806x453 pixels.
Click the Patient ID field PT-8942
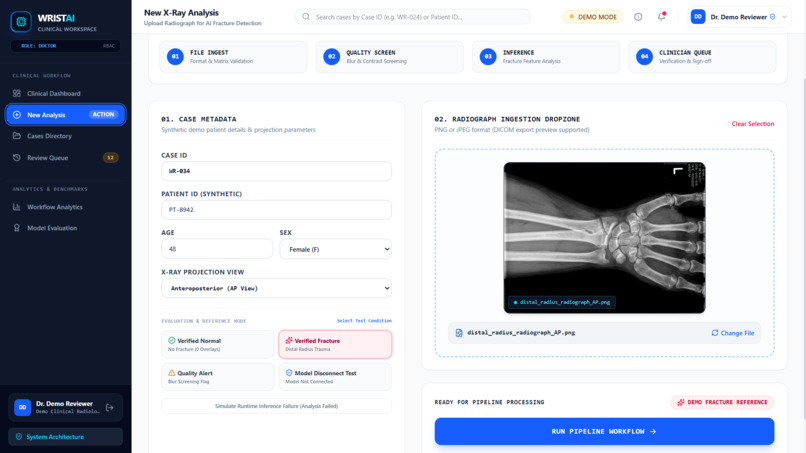point(277,210)
